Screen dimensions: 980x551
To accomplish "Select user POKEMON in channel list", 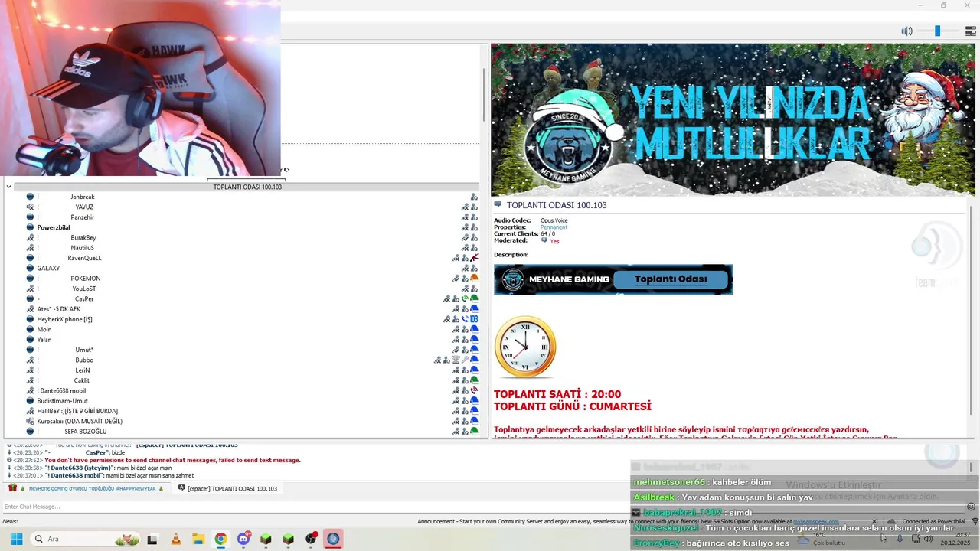I will 86,279.
